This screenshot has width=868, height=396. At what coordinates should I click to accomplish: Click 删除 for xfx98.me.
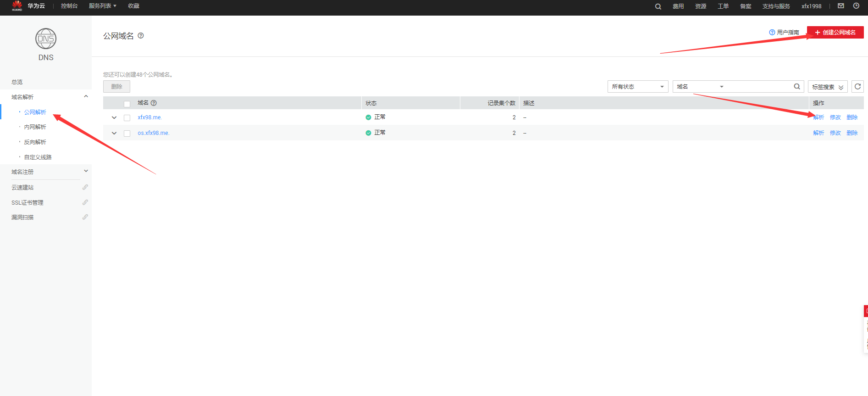852,117
